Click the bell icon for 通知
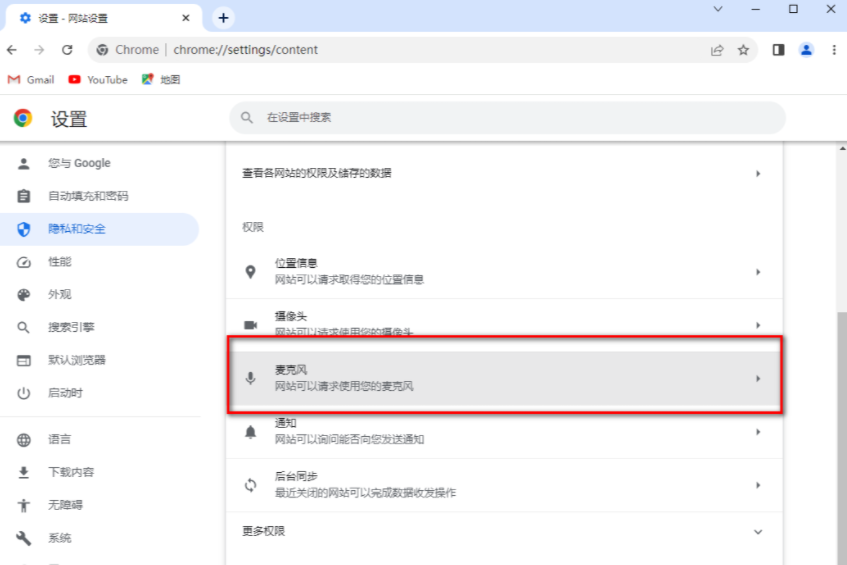This screenshot has width=847, height=565. (250, 432)
